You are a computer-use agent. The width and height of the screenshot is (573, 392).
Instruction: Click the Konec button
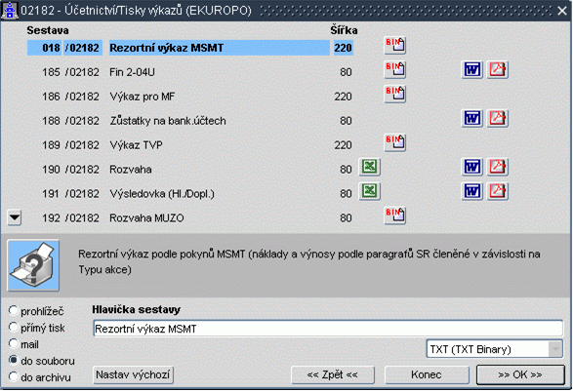[427, 374]
